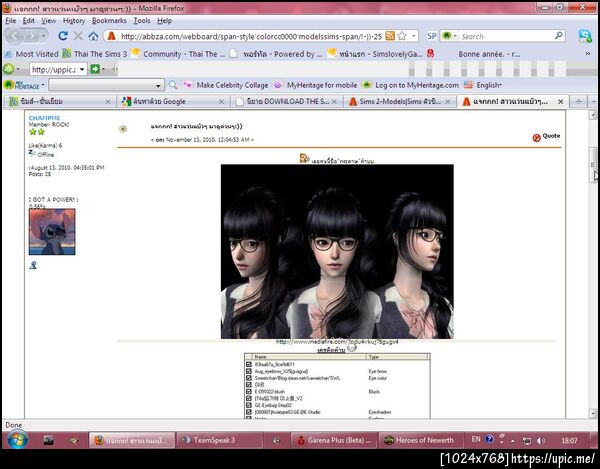Open the Most Visited bookmarks folder

[x=32, y=54]
